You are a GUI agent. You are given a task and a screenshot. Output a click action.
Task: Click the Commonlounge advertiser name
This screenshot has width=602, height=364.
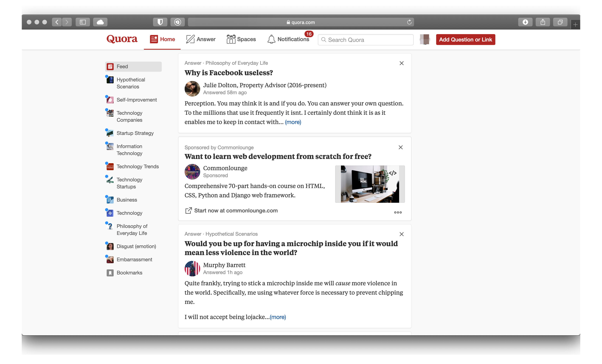[225, 168]
